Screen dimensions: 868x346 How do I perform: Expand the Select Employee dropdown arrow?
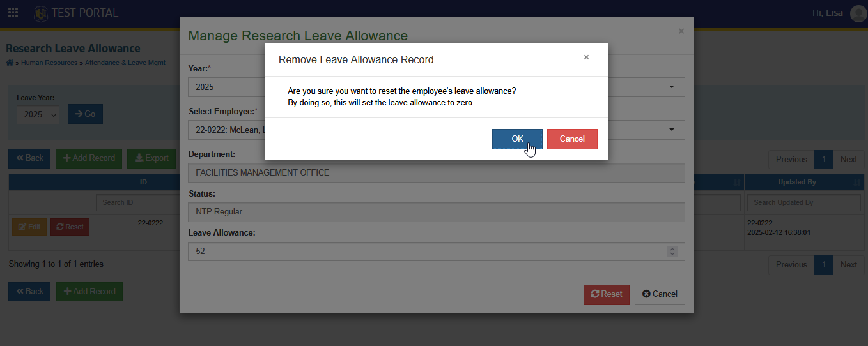pyautogui.click(x=671, y=130)
